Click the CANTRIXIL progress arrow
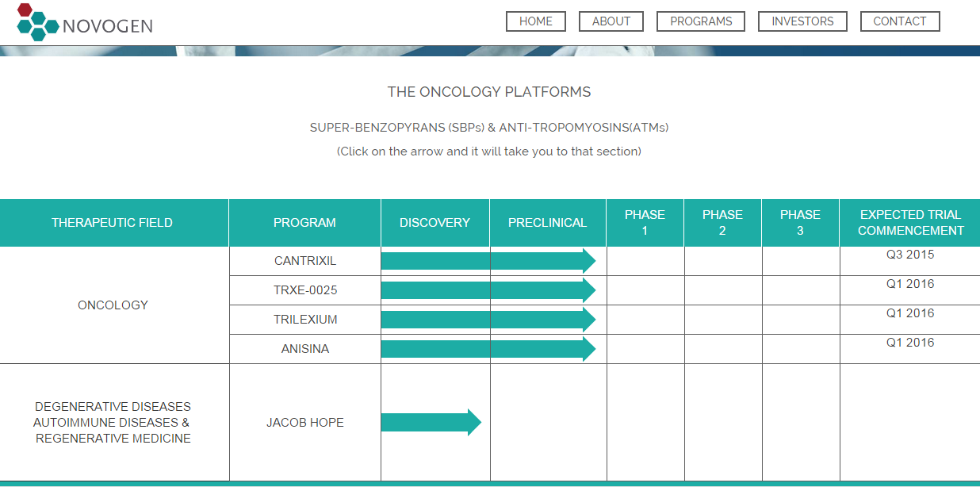The image size is (980, 487). point(488,261)
